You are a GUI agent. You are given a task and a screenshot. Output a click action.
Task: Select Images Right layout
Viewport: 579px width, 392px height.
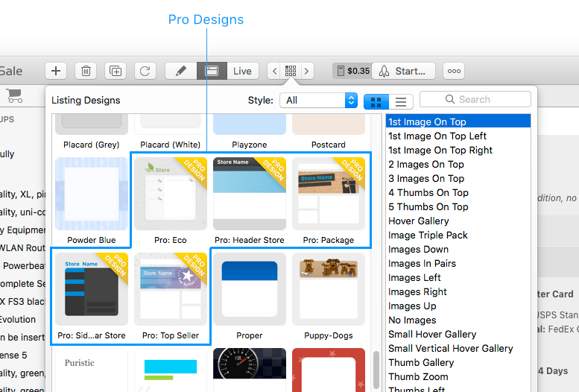pyautogui.click(x=458, y=292)
